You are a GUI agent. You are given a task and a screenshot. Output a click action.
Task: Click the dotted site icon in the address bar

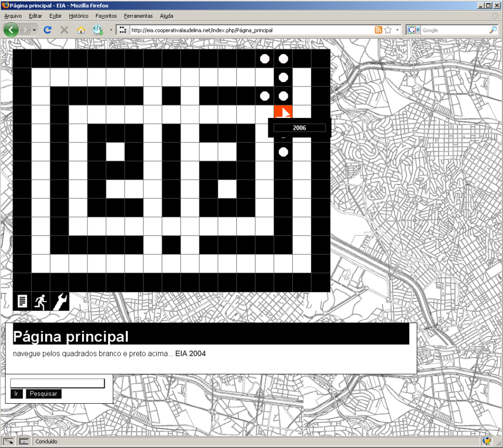tap(122, 30)
